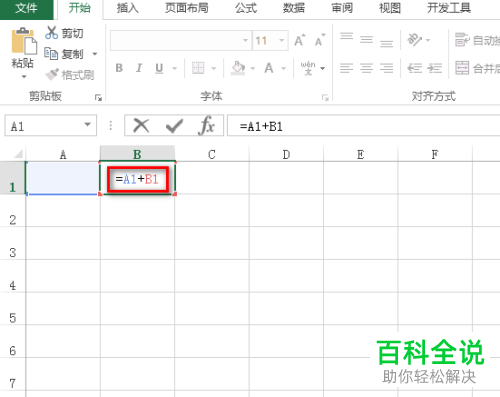Viewport: 500px width, 397px height.
Task: Click cell C3
Action: pos(212,243)
